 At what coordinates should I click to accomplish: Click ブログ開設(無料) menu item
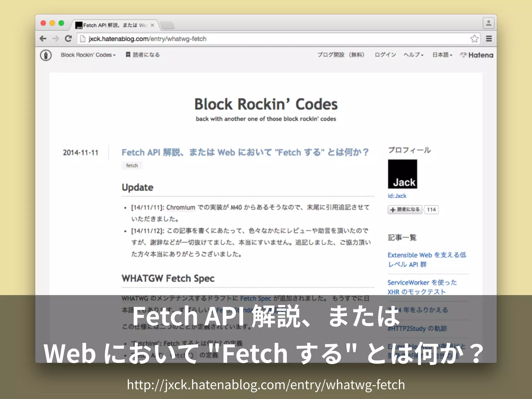tap(341, 55)
